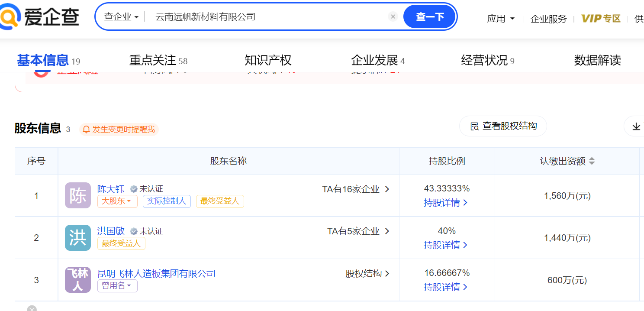Click the 1,440万(元) amount cell
Image resolution: width=644 pixels, height=311 pixels.
[x=567, y=238]
